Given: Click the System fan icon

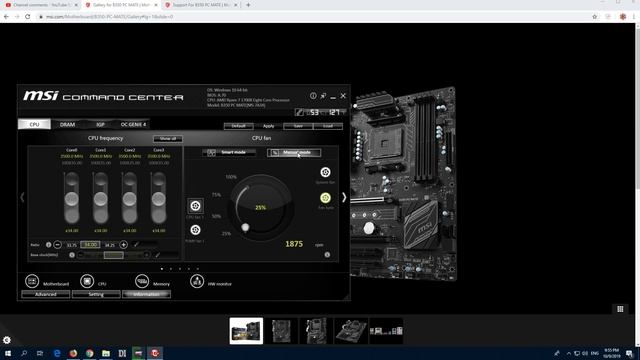Looking at the screenshot, I should click(x=325, y=172).
